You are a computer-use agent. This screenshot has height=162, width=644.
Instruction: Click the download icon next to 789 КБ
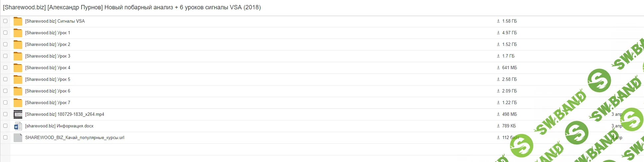coord(498,126)
